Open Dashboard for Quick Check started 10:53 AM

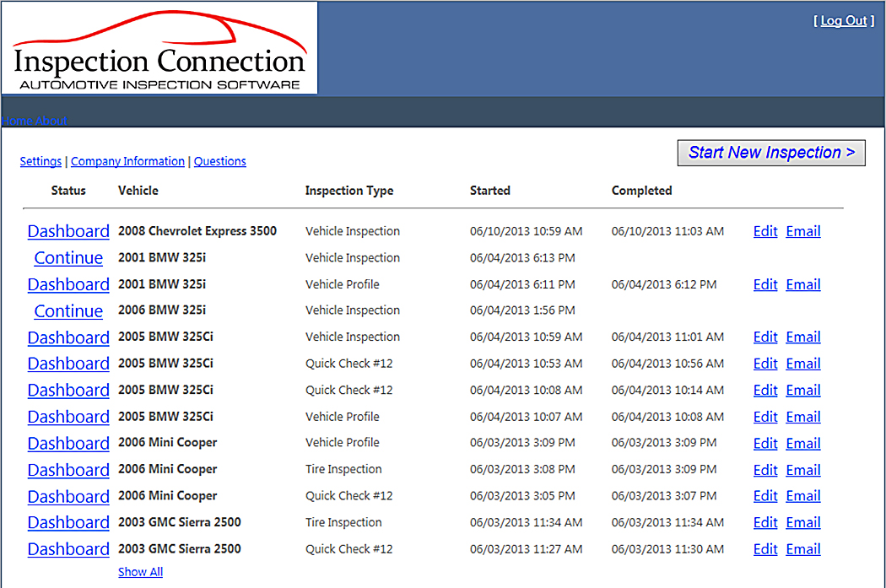tap(68, 364)
